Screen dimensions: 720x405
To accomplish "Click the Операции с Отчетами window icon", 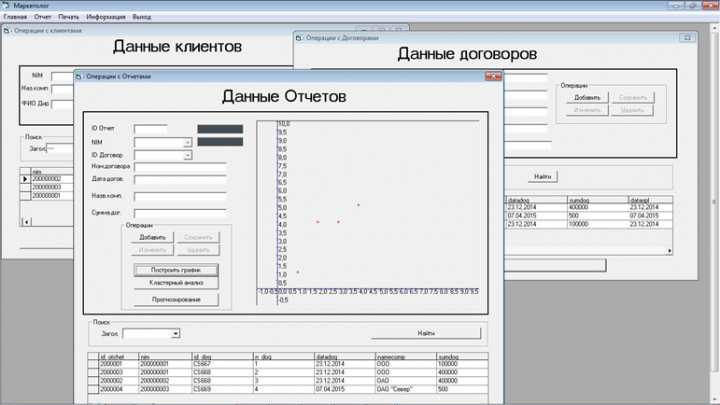I will [79, 76].
